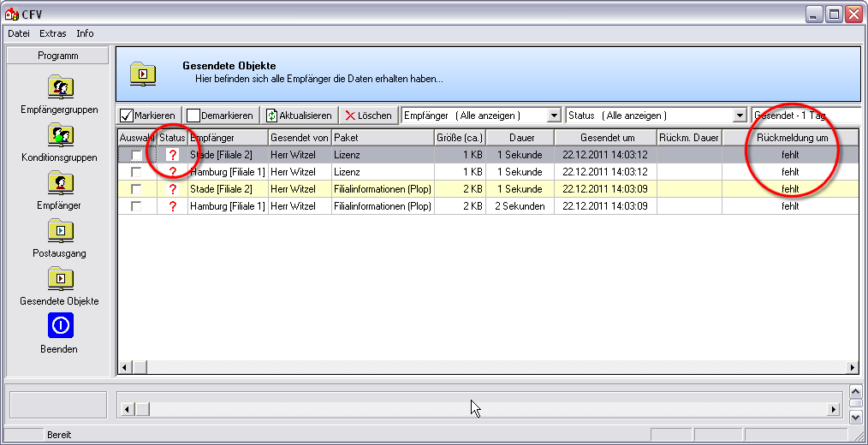868x445 pixels.
Task: Check the Hamburg Lizenz row checkbox
Action: [136, 172]
